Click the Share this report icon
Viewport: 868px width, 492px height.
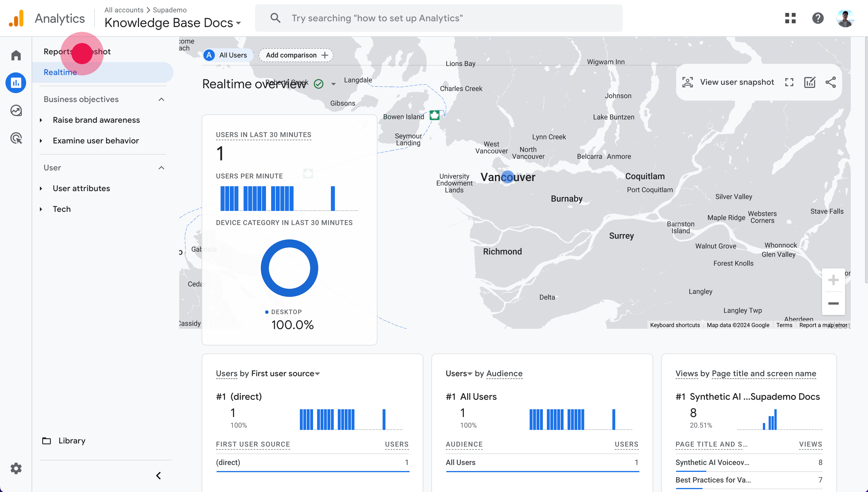pos(830,82)
